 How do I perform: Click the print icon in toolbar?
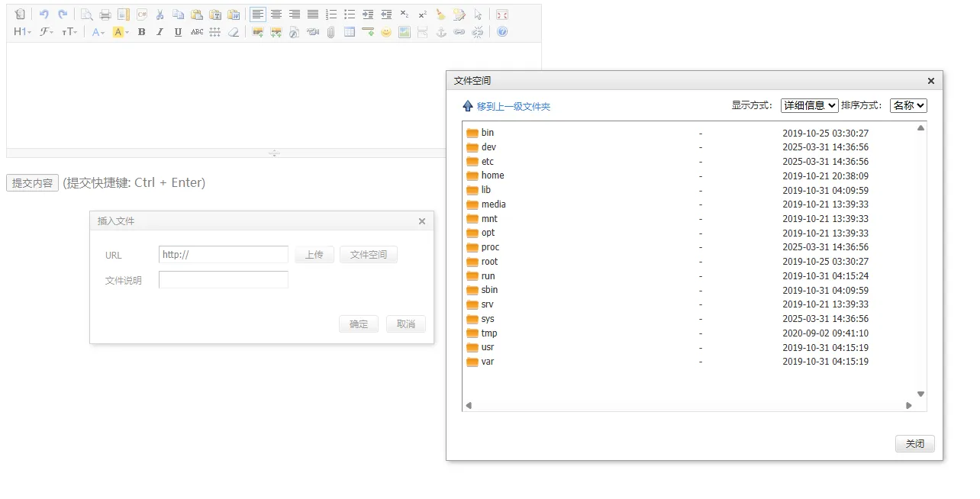click(x=105, y=14)
